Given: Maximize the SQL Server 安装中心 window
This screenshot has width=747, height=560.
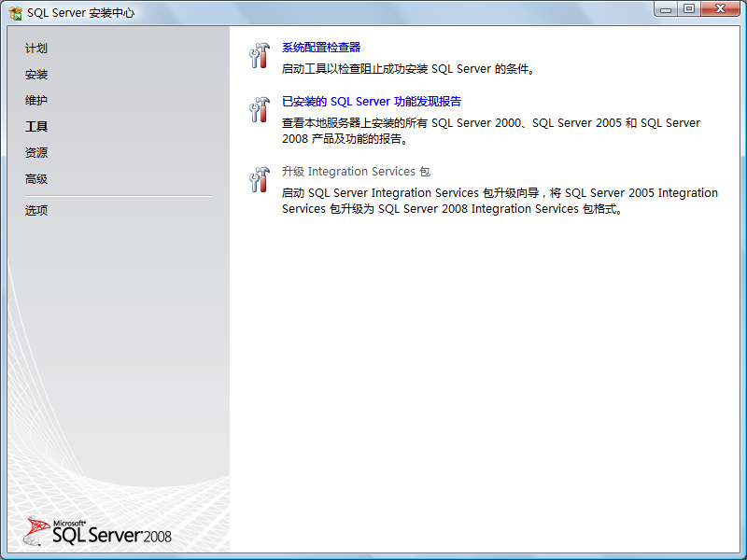Looking at the screenshot, I should (689, 9).
